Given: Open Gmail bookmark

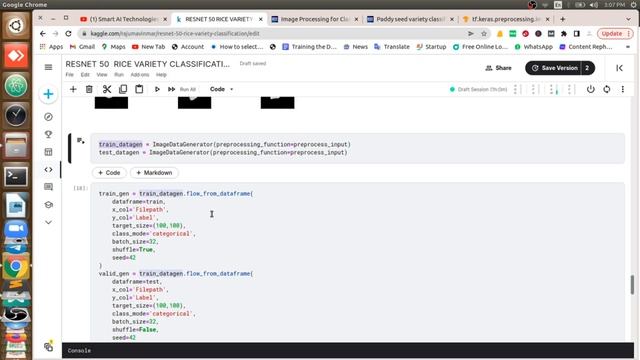Looking at the screenshot, I should [x=82, y=47].
